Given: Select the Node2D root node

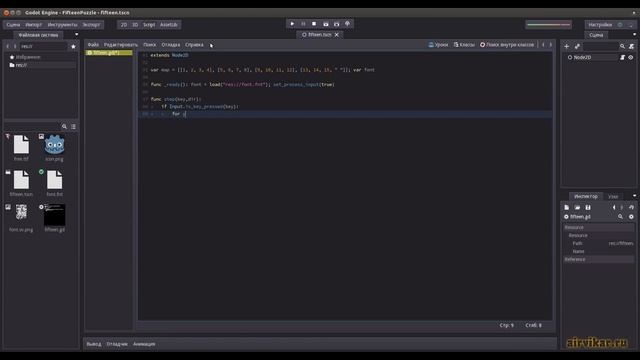Looking at the screenshot, I should tap(582, 58).
